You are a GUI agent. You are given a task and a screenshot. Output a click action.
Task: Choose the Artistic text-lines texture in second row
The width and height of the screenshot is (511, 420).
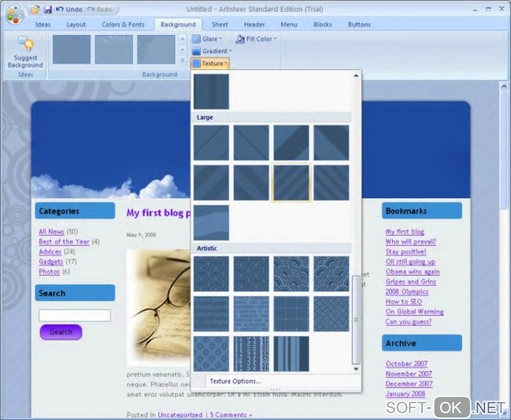(x=211, y=314)
